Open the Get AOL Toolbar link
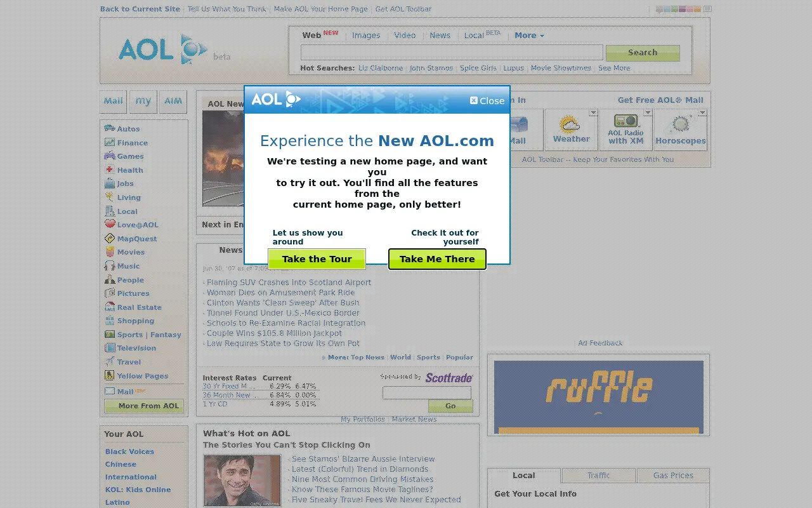The image size is (812, 508). (x=403, y=9)
